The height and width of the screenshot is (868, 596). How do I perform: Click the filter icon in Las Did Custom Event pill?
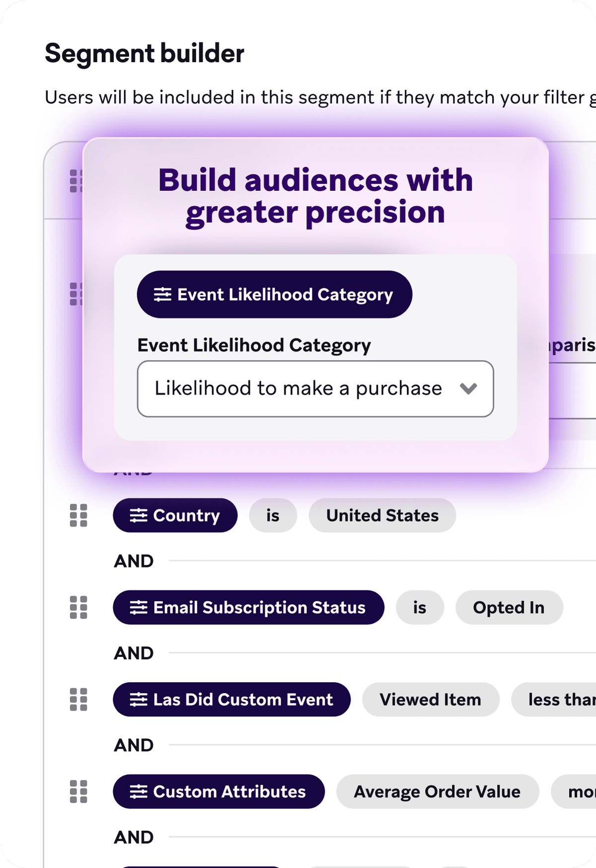click(139, 700)
